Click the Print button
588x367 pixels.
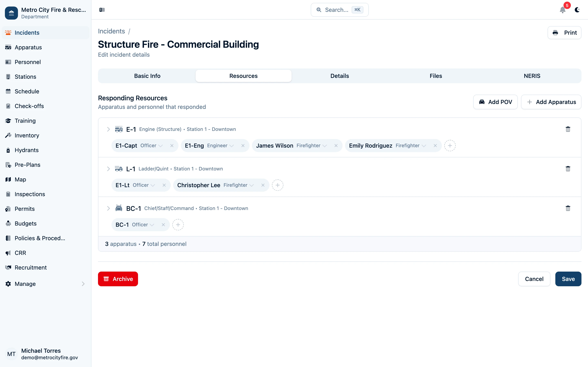point(565,33)
